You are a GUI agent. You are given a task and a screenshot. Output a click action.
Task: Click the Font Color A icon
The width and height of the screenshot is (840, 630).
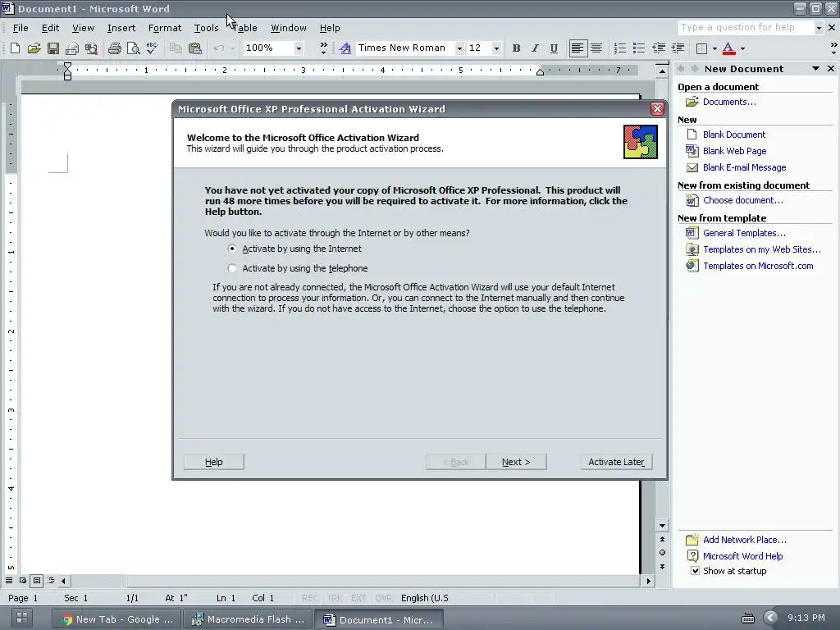click(x=728, y=48)
